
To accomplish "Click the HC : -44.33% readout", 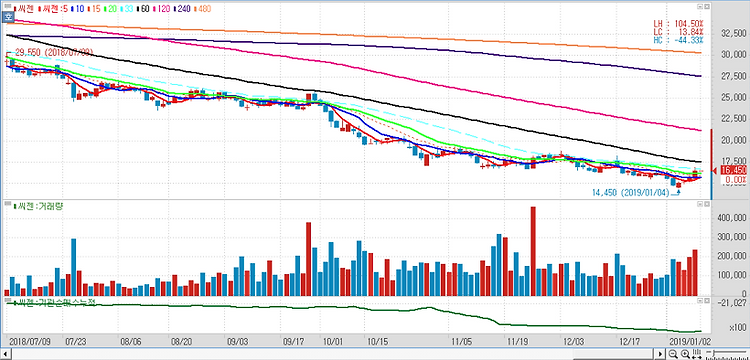I will tap(678, 39).
